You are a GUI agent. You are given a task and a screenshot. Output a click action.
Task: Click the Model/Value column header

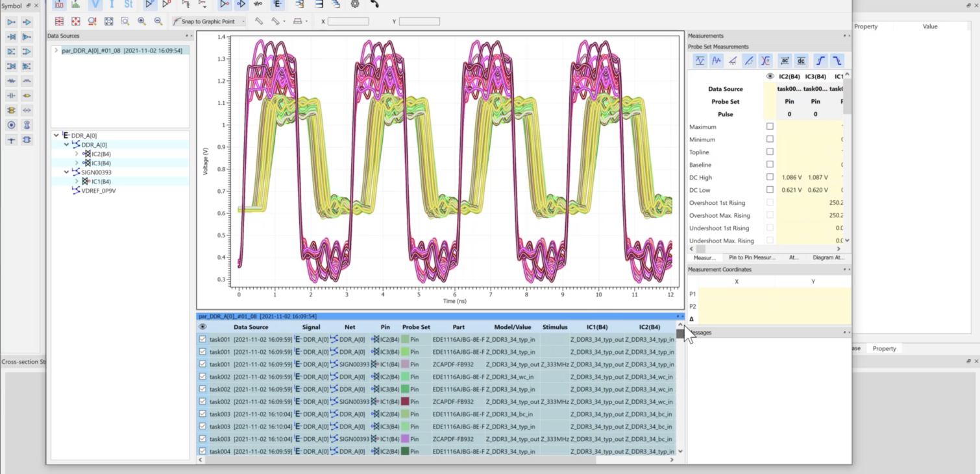click(x=513, y=327)
